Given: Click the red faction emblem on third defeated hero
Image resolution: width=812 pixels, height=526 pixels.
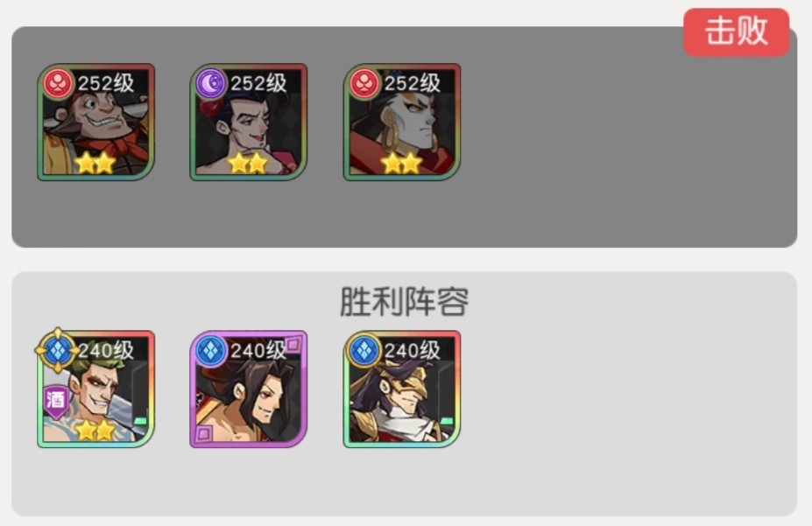Looking at the screenshot, I should 364,83.
